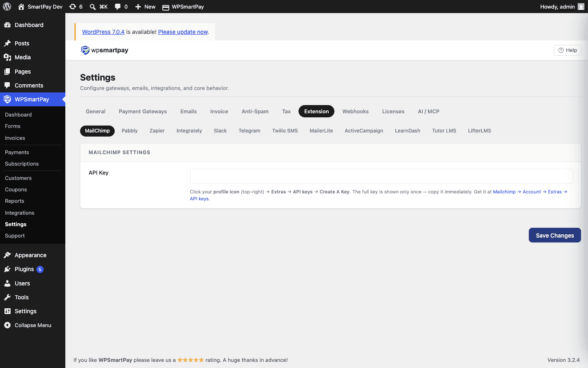The width and height of the screenshot is (588, 368).
Task: Click the Help question mark icon
Action: coord(561,50)
